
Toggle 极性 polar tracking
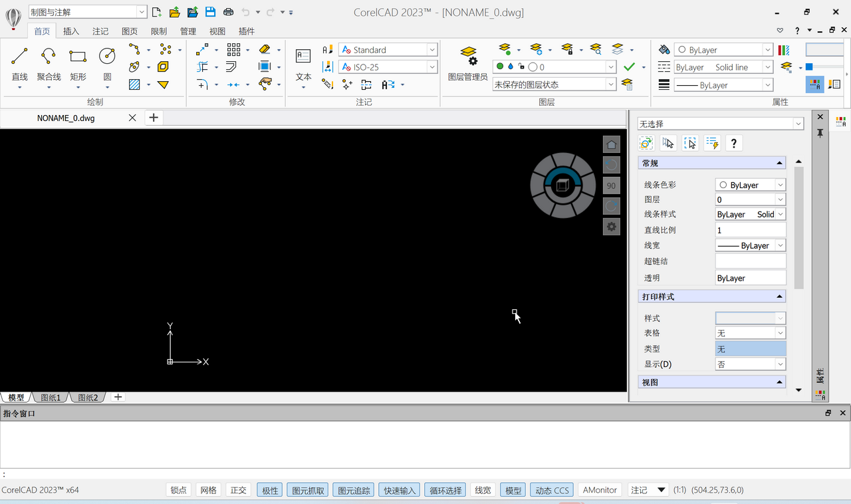tap(269, 490)
